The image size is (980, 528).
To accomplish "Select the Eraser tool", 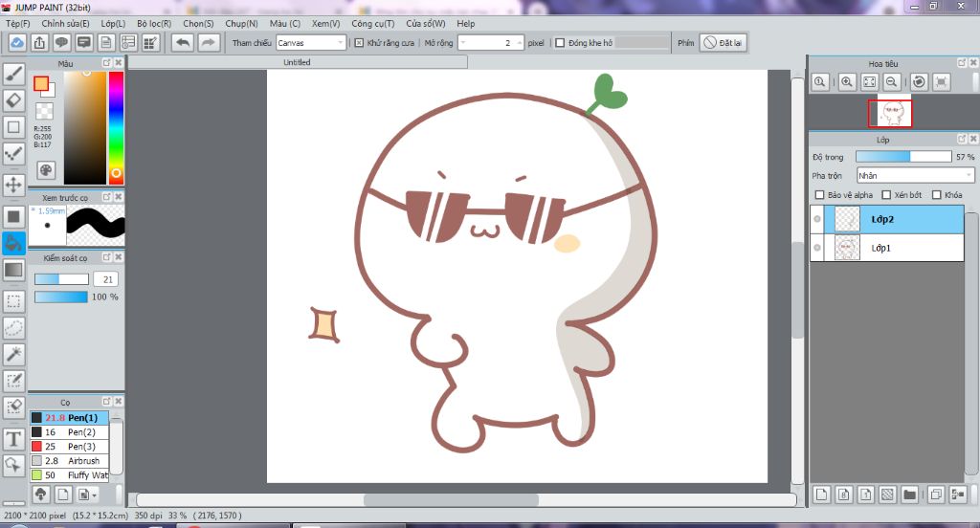I will click(13, 100).
